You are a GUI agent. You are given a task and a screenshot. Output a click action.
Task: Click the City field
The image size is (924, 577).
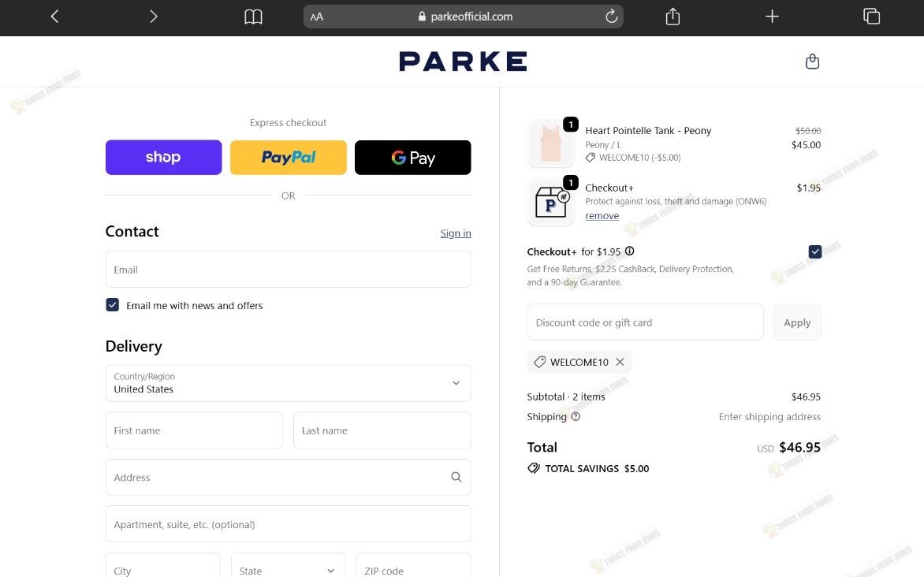162,566
